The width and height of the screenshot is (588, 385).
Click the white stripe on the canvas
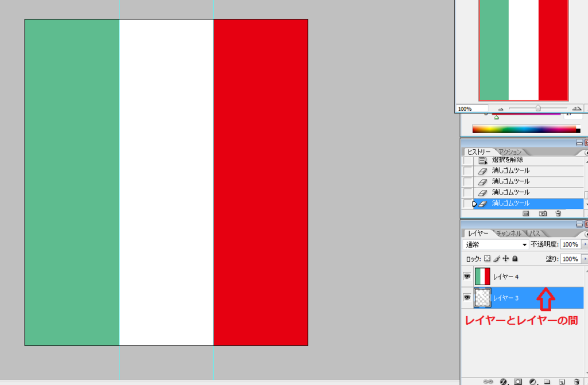pyautogui.click(x=167, y=182)
